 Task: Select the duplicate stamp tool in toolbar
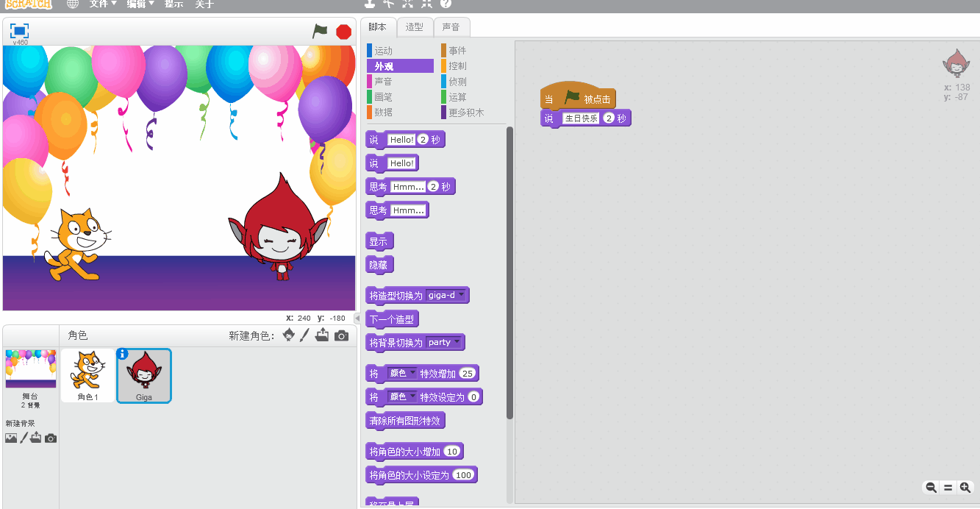point(370,3)
